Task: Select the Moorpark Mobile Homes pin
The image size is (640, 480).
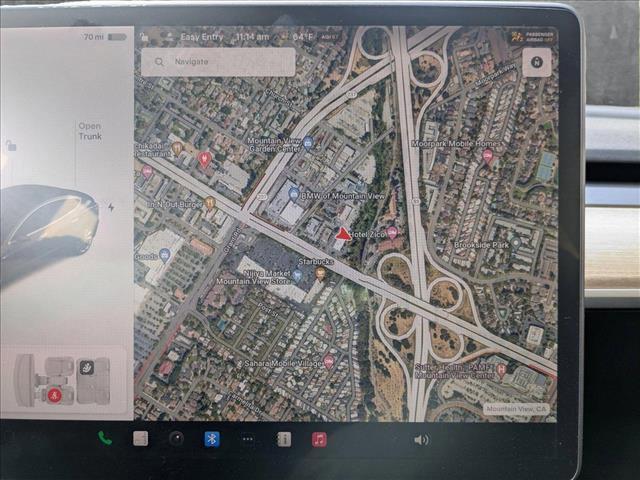Action: click(x=487, y=156)
